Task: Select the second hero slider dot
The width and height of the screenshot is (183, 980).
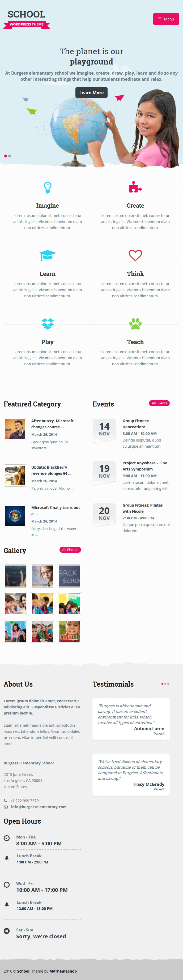Action: 10,156
